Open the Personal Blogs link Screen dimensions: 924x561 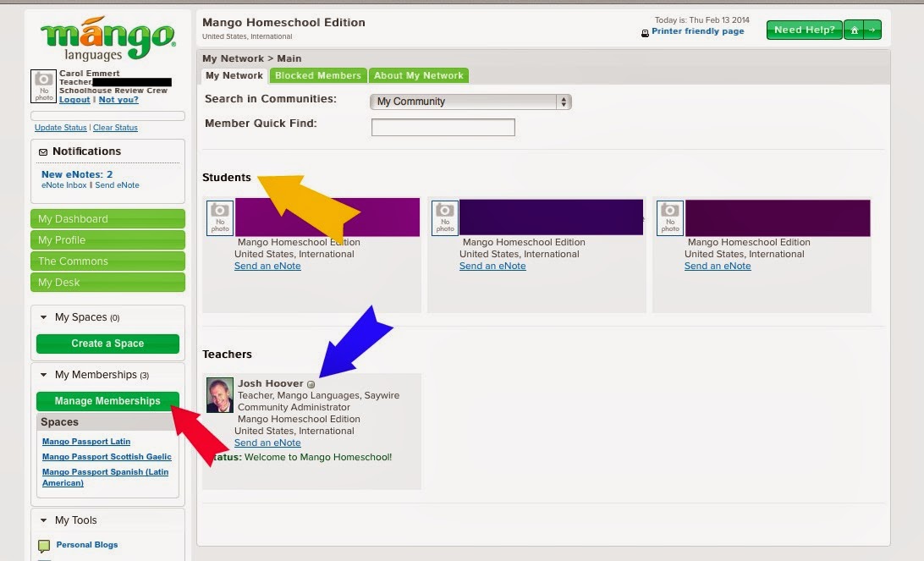pyautogui.click(x=86, y=545)
